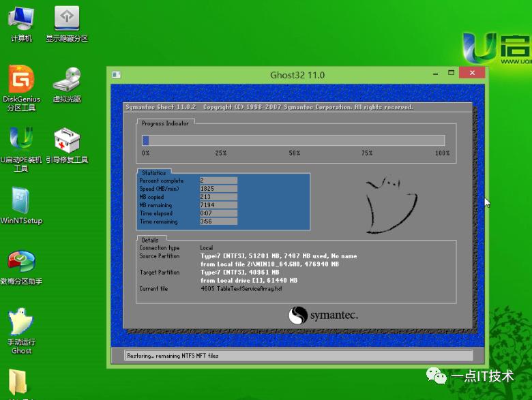Open the 手动运行Ghost shortcut
The height and width of the screenshot is (400, 532).
pos(21,322)
